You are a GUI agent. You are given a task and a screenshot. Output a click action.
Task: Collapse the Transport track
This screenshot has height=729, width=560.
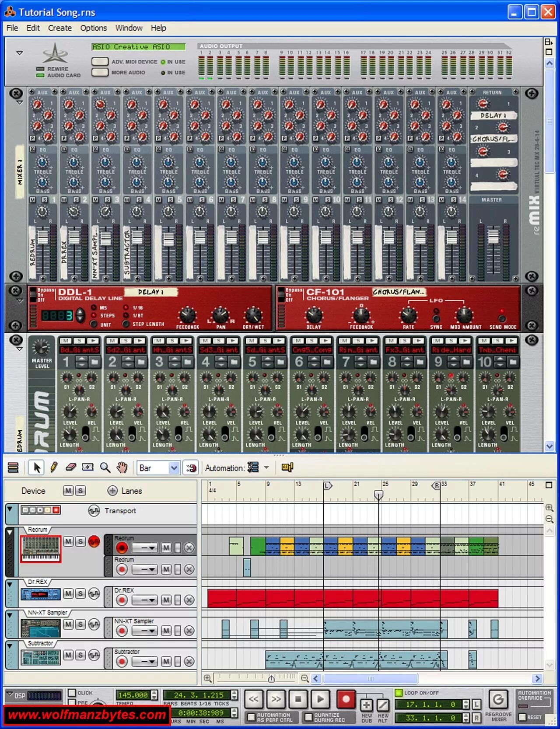coord(10,509)
